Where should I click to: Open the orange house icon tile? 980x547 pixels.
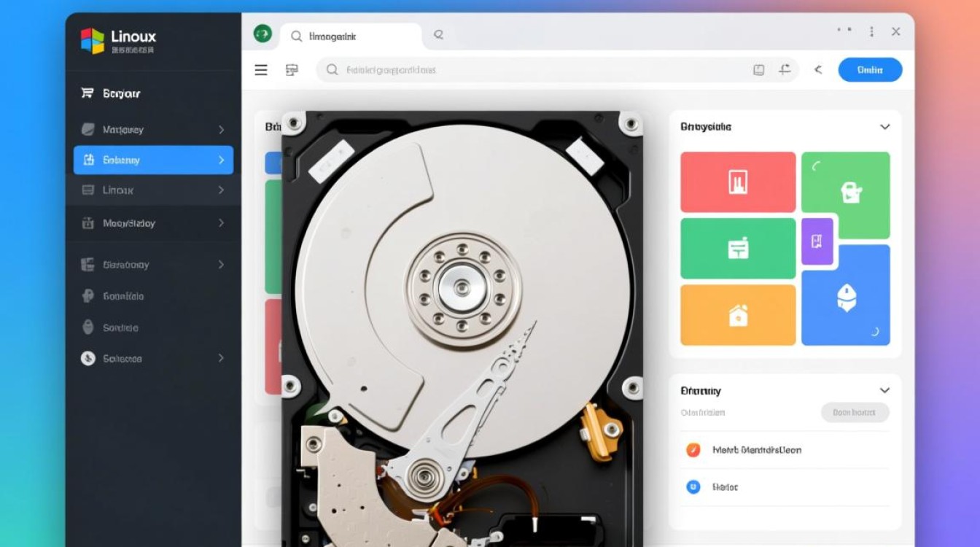pyautogui.click(x=737, y=314)
